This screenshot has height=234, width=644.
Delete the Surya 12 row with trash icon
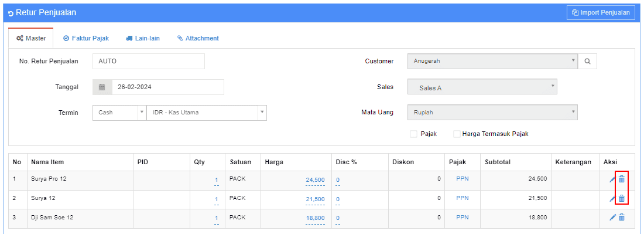pos(622,198)
